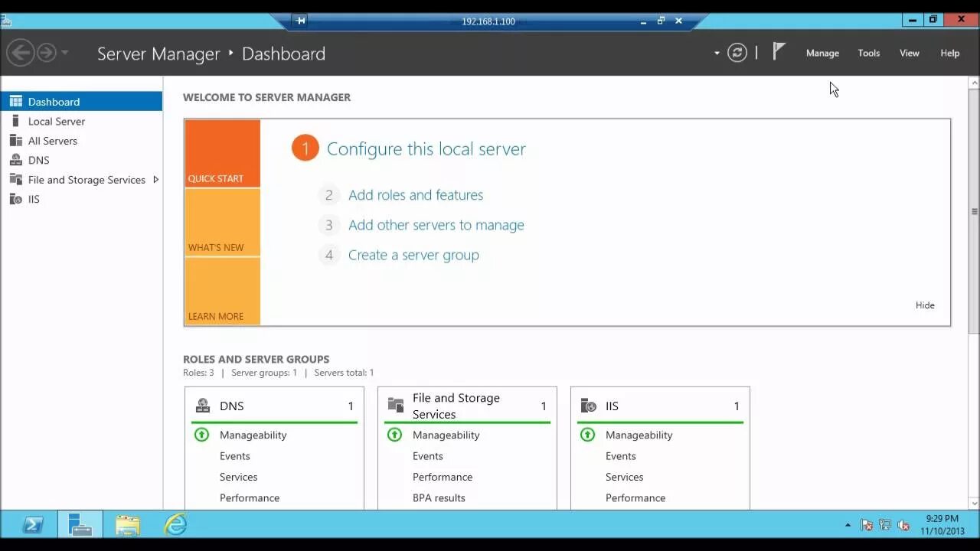The image size is (980, 551).
Task: Expand File and Storage Services arrow
Action: click(155, 180)
